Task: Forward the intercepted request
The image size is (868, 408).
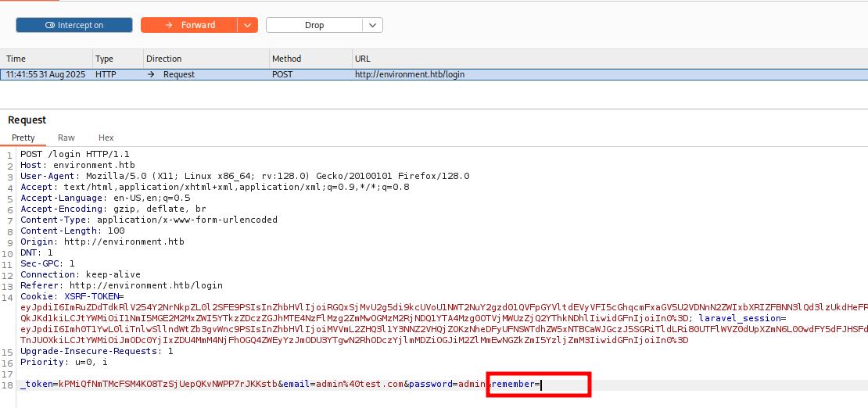Action: tap(190, 25)
